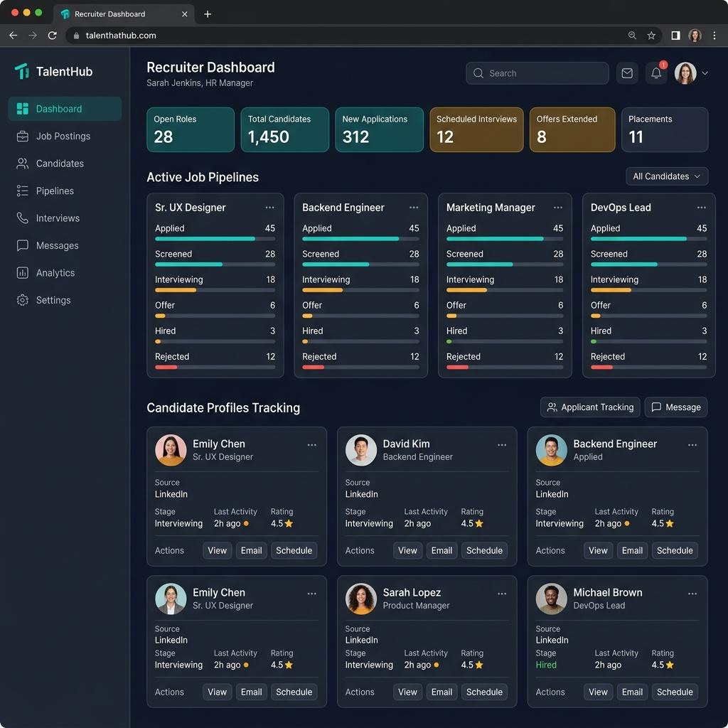Click the Message button above candidate cards
728x728 pixels.
676,407
